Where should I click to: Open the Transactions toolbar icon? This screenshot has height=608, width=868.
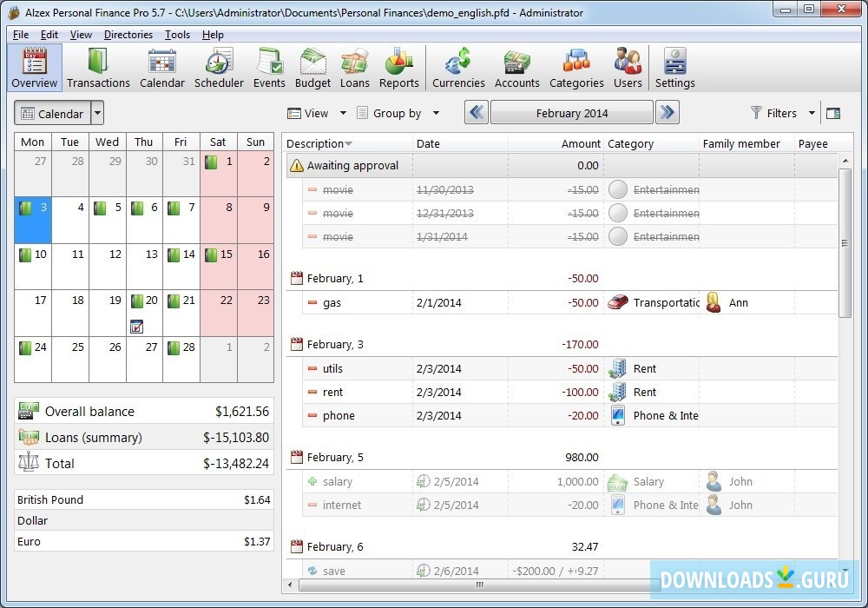coord(98,68)
